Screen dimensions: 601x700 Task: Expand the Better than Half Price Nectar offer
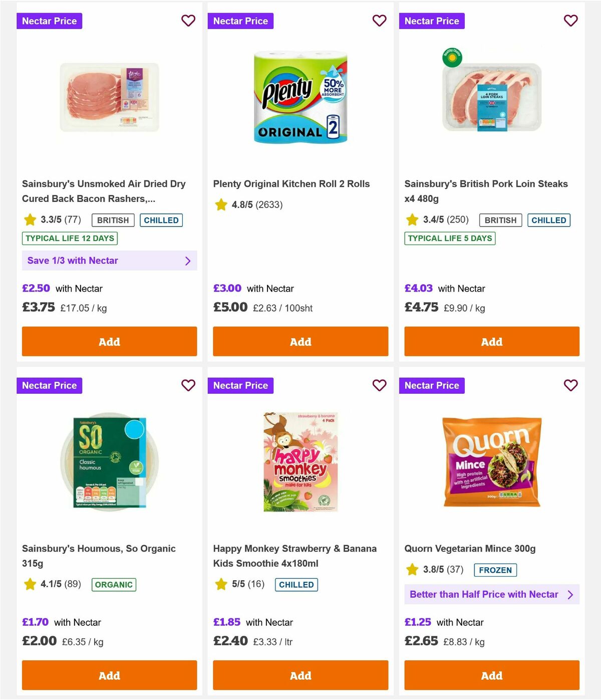491,594
